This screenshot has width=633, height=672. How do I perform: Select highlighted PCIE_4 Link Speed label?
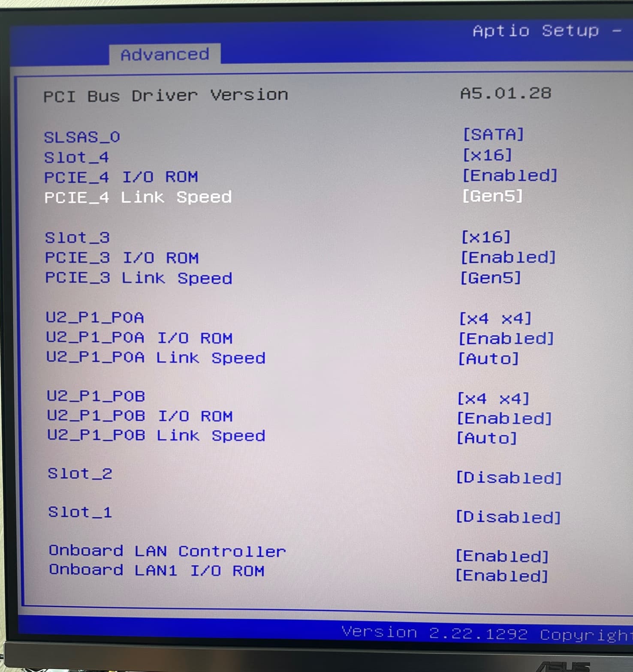point(138,197)
